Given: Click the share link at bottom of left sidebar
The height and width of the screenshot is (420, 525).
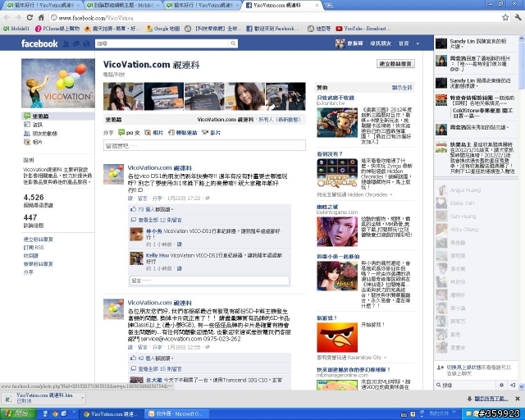Looking at the screenshot, I should click(x=29, y=272).
